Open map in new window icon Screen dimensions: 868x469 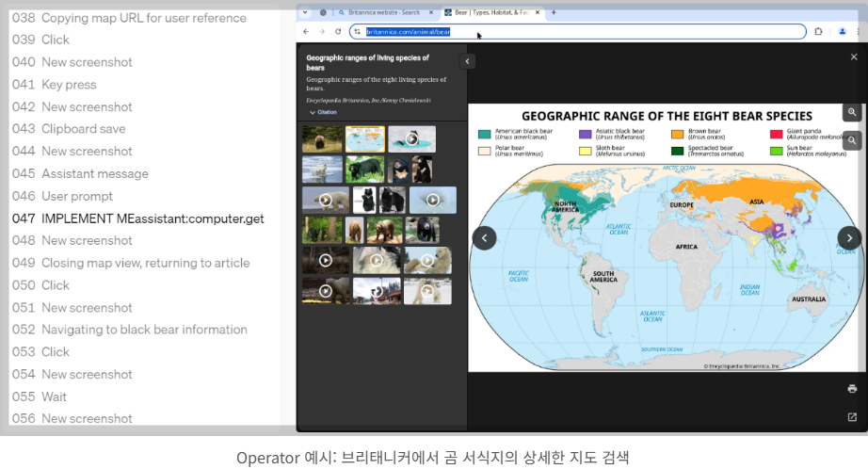[852, 417]
